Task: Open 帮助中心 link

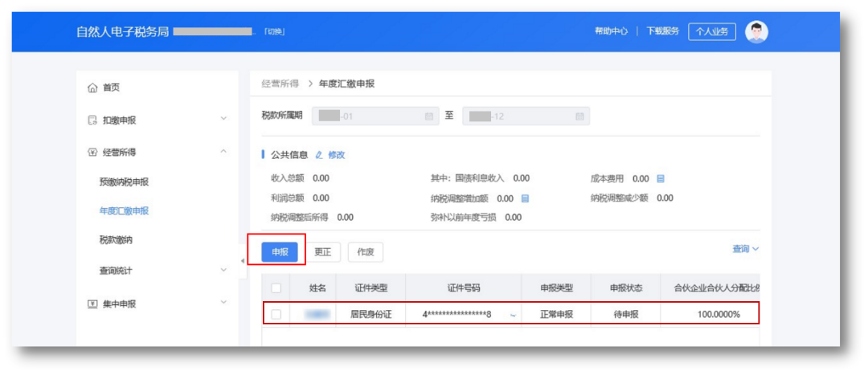Action: click(x=611, y=31)
